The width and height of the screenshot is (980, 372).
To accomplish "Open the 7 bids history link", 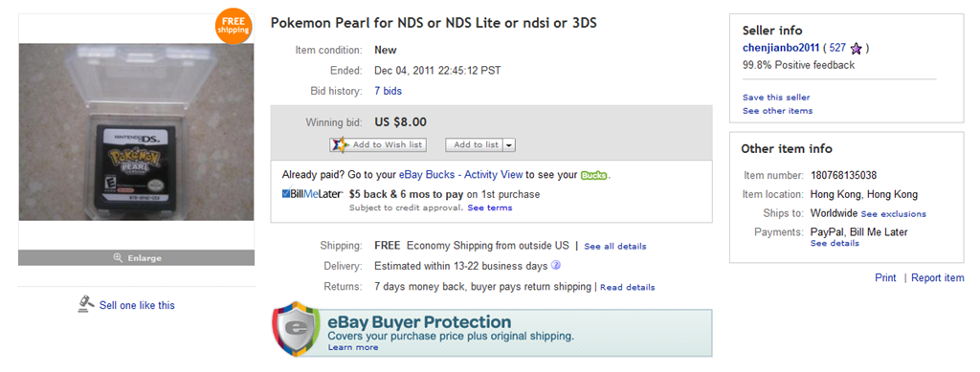I will pos(389,91).
